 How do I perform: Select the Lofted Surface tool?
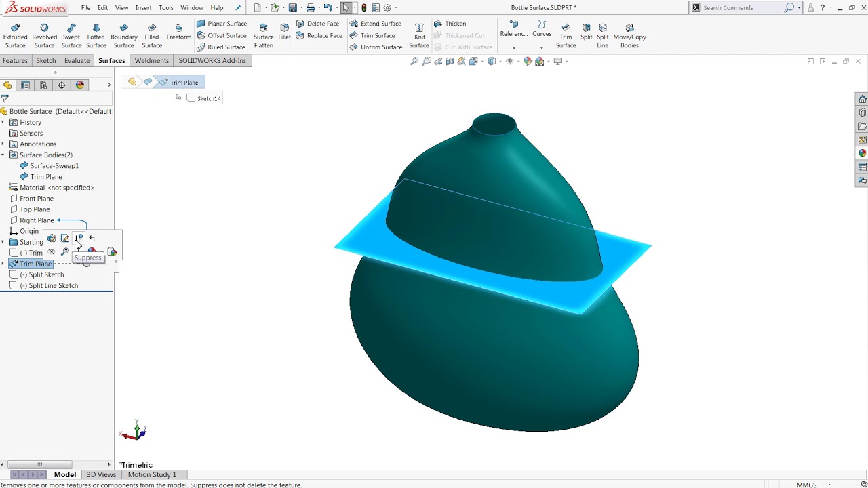[96, 36]
